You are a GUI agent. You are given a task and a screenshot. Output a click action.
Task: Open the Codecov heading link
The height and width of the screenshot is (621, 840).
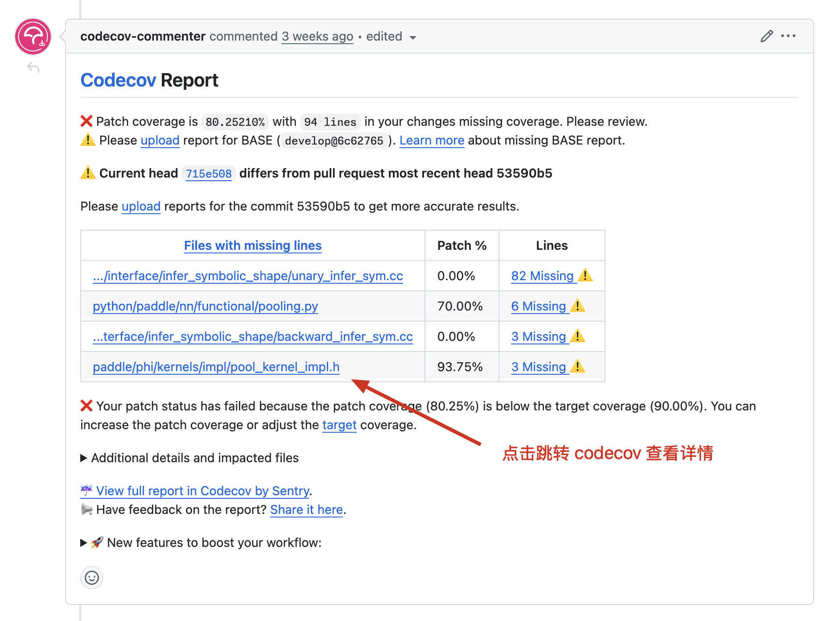click(x=118, y=80)
